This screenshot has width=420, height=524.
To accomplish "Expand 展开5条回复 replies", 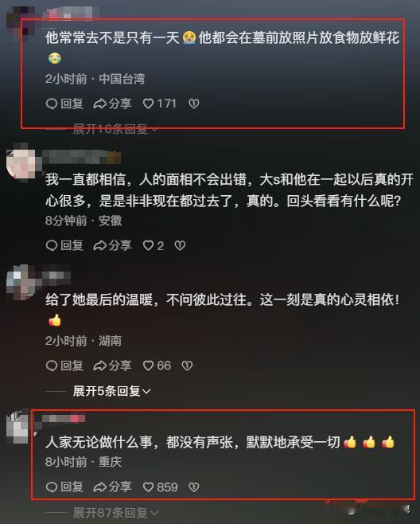I will point(112,391).
